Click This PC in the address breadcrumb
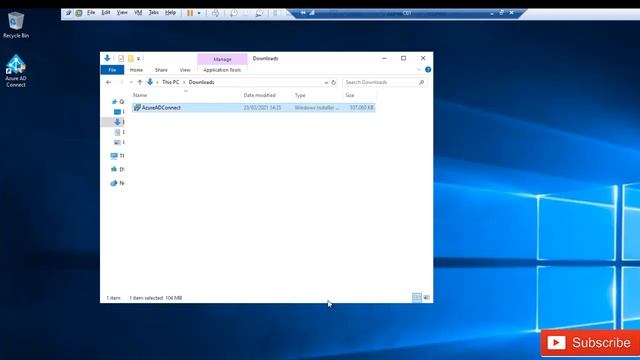Image resolution: width=640 pixels, height=360 pixels. (171, 82)
